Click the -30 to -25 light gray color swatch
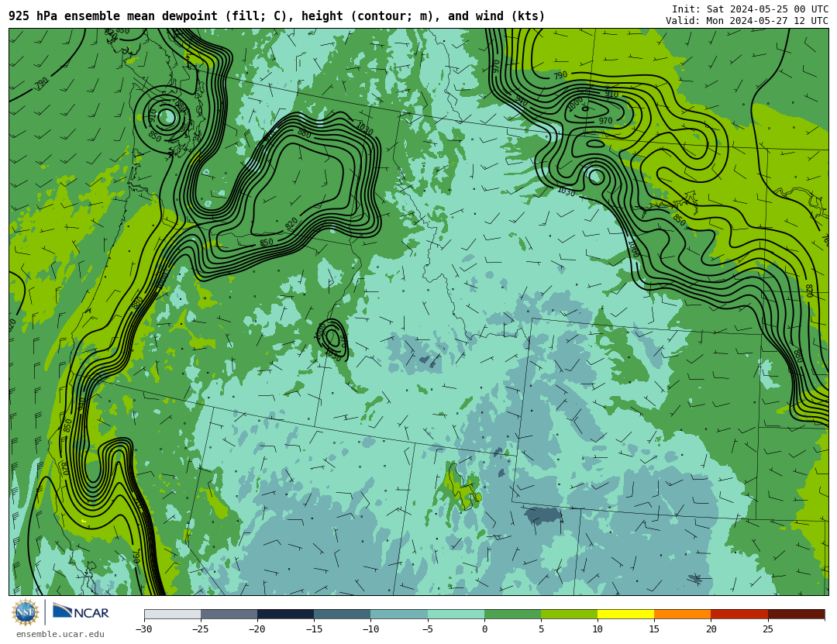 pos(172,615)
